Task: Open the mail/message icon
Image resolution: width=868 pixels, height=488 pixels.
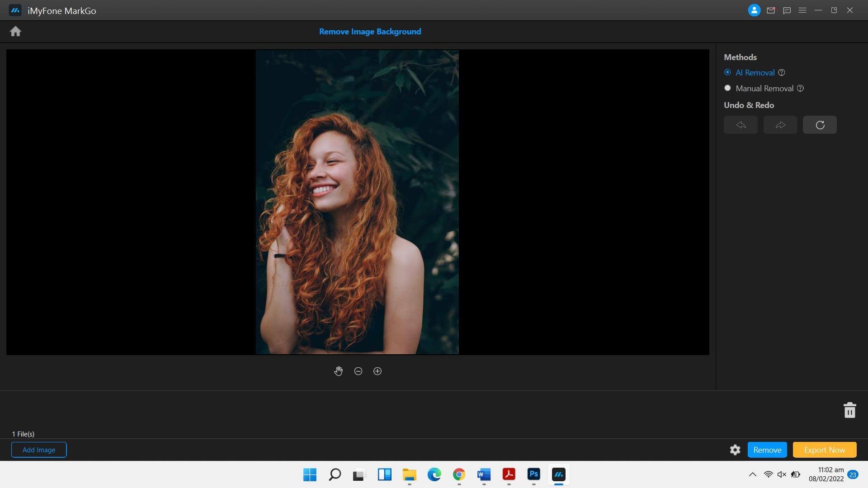Action: pos(770,10)
